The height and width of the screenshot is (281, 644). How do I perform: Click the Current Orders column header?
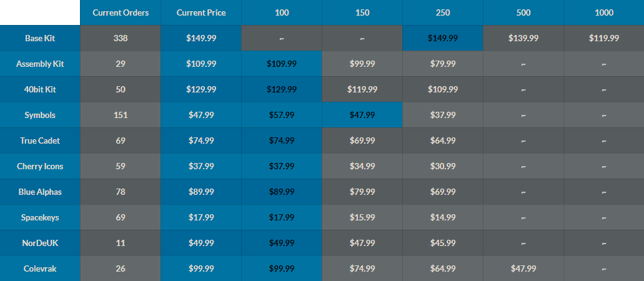pyautogui.click(x=121, y=12)
